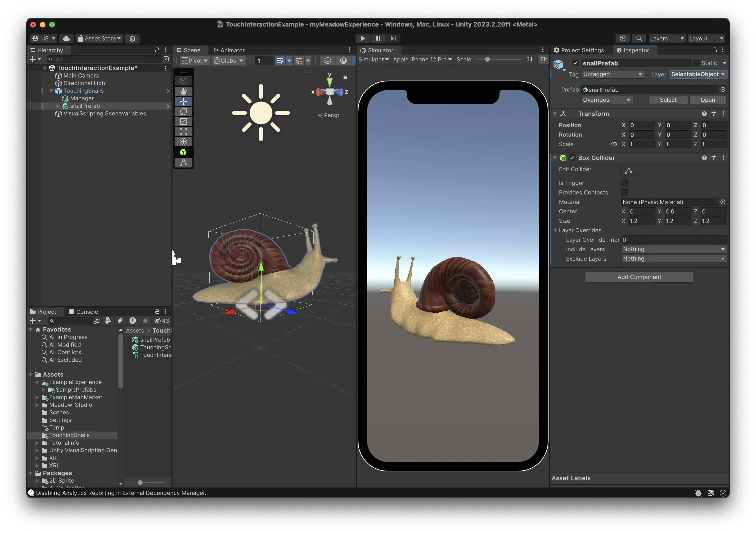The image size is (756, 533).
Task: Open the Unity search with the magnifier icon
Action: click(x=639, y=39)
